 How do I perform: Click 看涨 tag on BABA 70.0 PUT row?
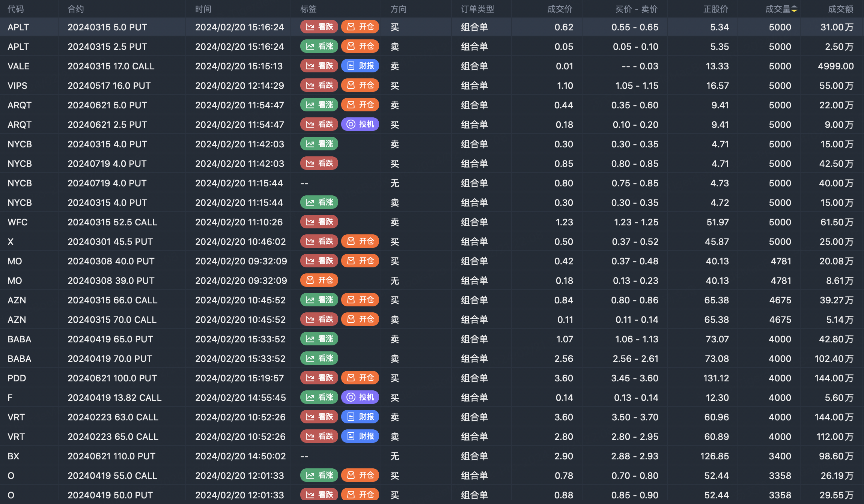click(319, 358)
